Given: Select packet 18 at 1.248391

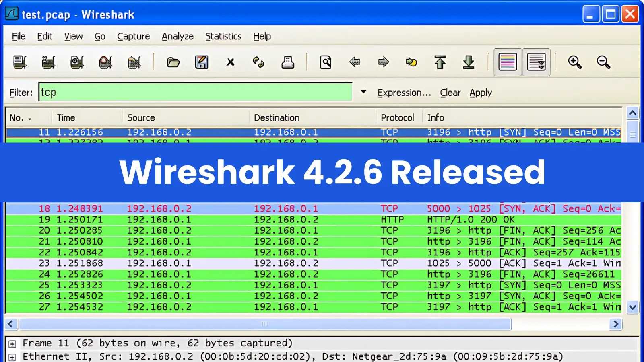Looking at the screenshot, I should pos(314,208).
